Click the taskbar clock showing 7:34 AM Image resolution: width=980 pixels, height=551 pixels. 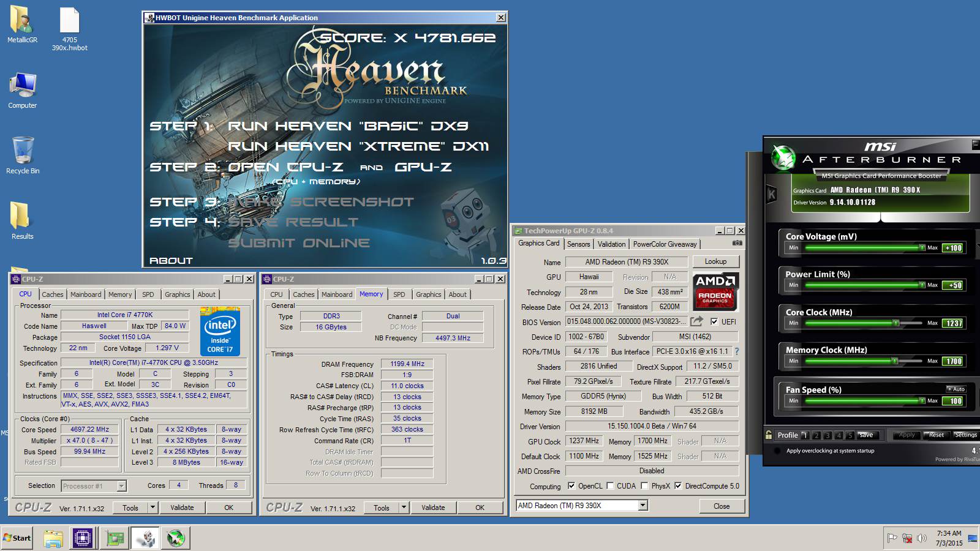pyautogui.click(x=949, y=538)
